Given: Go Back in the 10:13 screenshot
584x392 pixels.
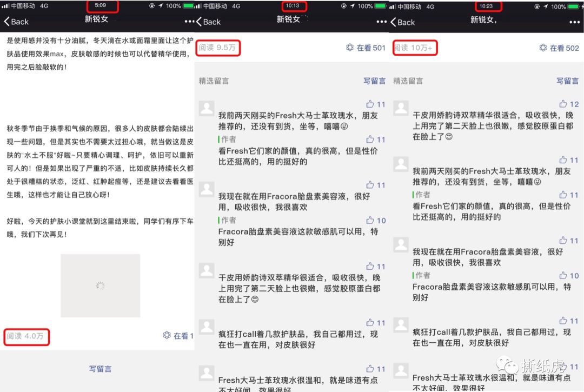Looking at the screenshot, I should pos(208,22).
